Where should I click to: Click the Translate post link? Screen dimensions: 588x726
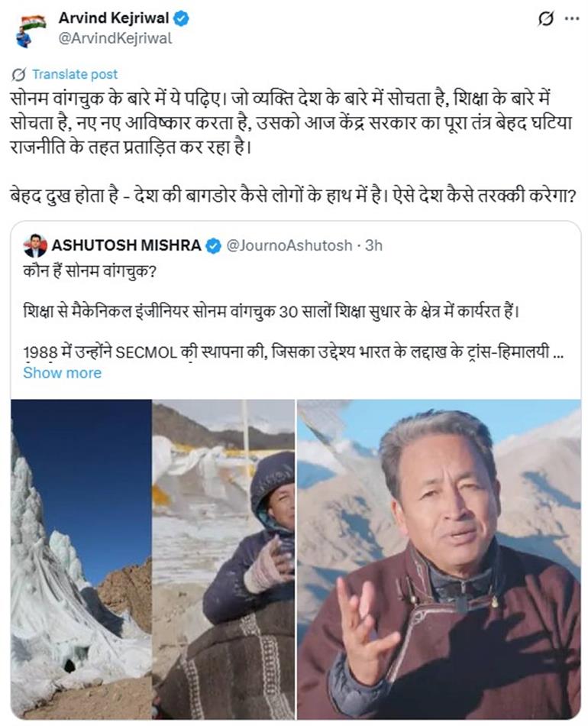click(75, 74)
